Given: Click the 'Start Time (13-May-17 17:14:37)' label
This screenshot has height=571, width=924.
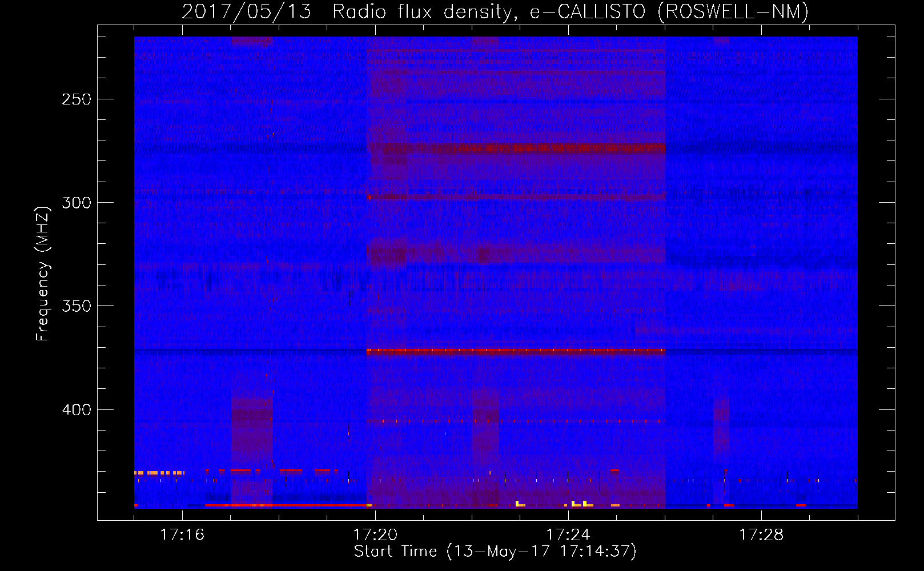Looking at the screenshot, I should pos(495,552).
